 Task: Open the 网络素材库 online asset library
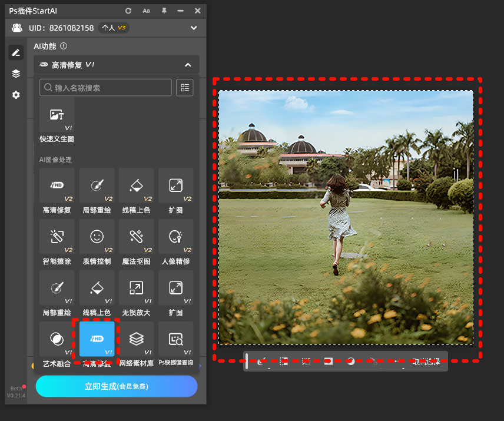tap(136, 339)
